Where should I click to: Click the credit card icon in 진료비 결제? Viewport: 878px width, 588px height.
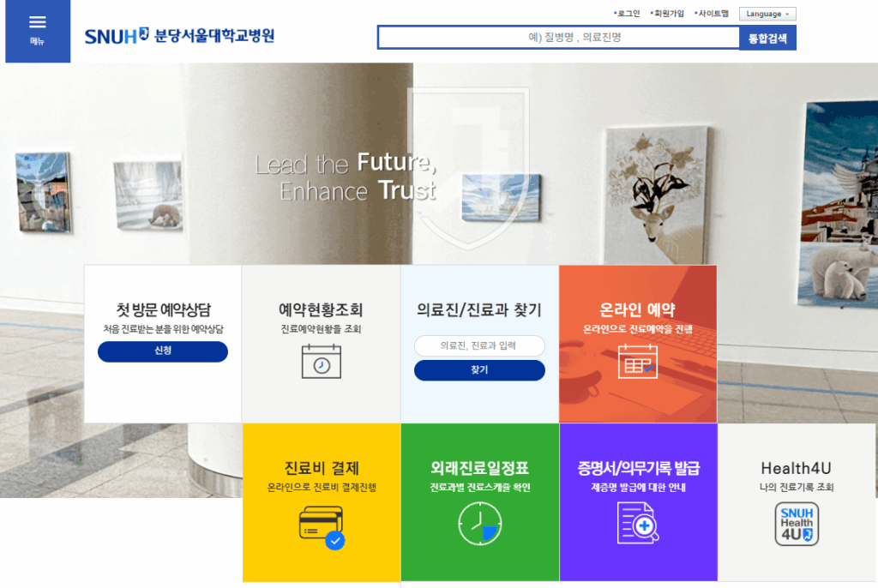tap(322, 527)
